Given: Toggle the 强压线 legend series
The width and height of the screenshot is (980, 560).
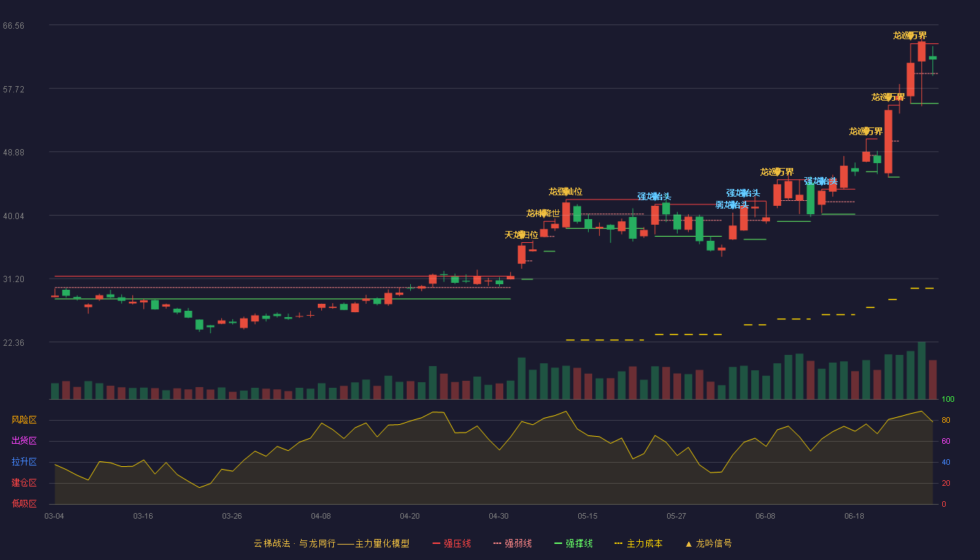Looking at the screenshot, I should 451,543.
